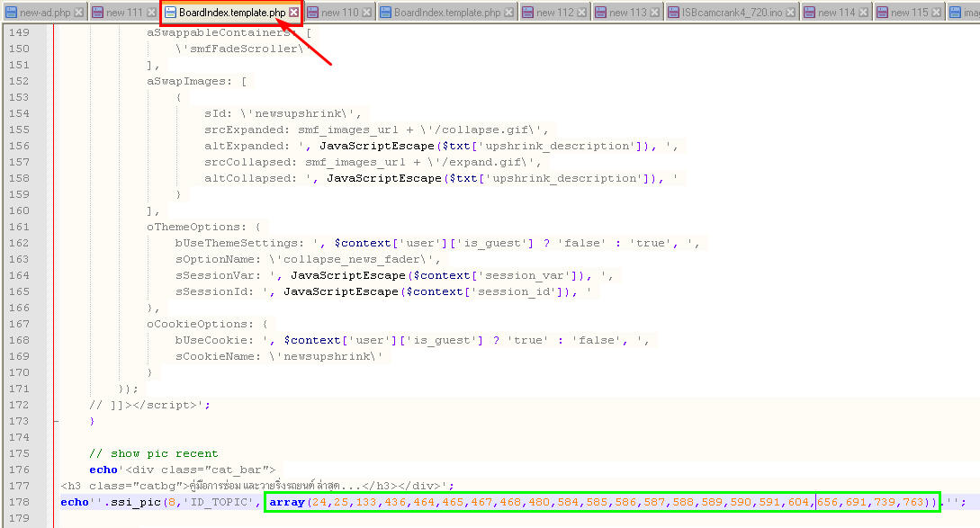Screen dimensions: 980x528
Task: Click the "aSwapImages: [" code line
Action: [x=197, y=81]
